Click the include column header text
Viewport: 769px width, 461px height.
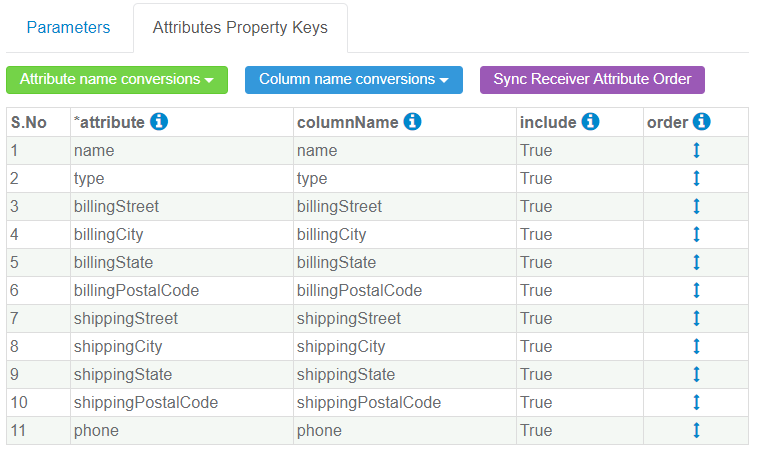tap(548, 122)
